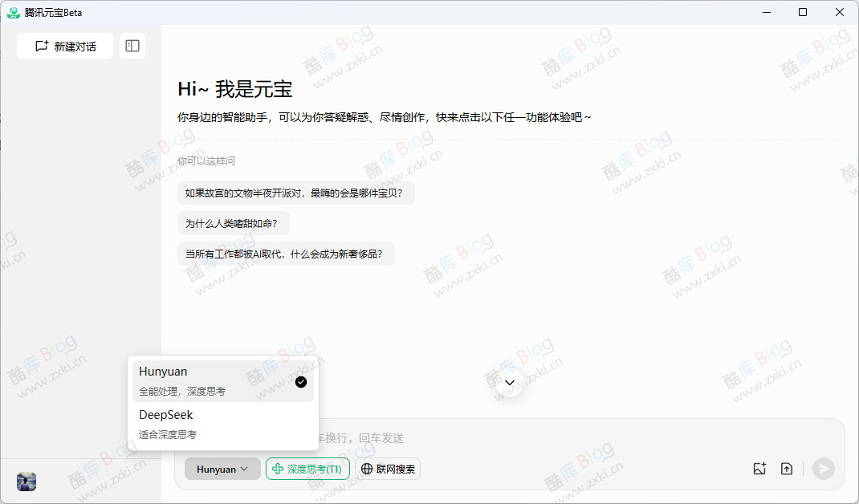Select the image upload icon
The image size is (859, 504).
759,468
